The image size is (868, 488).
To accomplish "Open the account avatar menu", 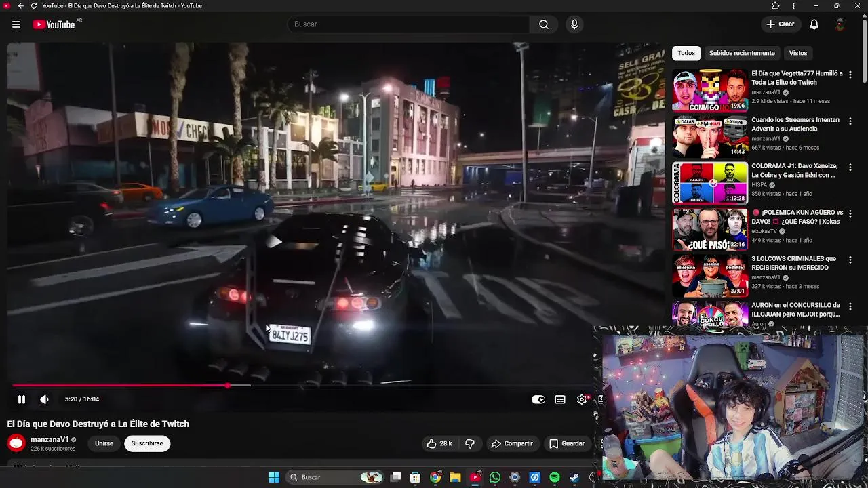I will (x=840, y=24).
